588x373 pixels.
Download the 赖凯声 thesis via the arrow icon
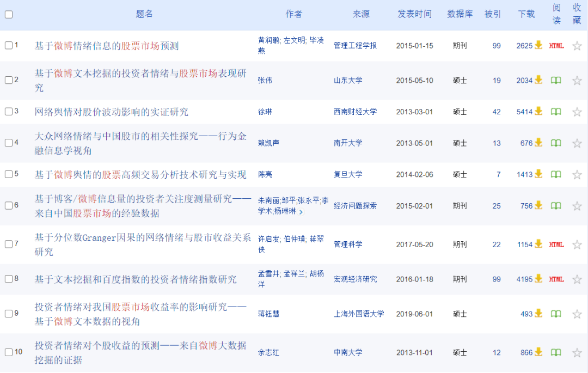tap(538, 143)
